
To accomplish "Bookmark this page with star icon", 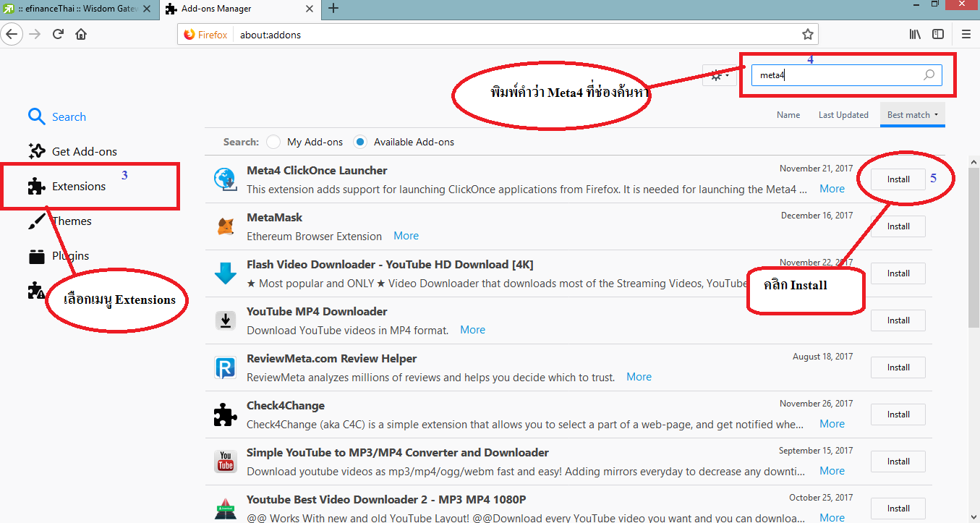I will [807, 34].
